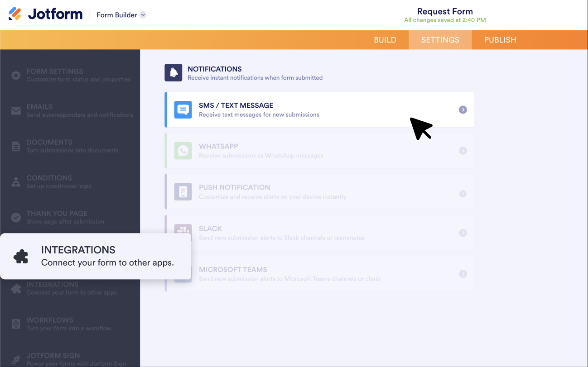
Task: Click the Form Builder label
Action: tap(117, 15)
